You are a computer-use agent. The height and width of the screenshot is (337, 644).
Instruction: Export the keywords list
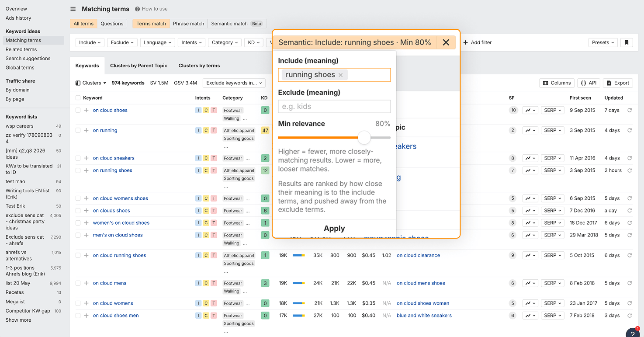coord(618,83)
